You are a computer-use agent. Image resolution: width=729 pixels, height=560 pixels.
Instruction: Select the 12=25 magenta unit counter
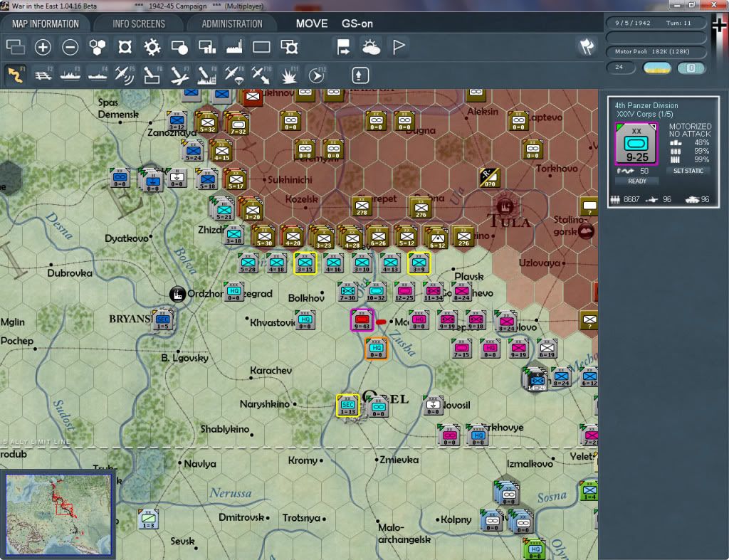[x=404, y=292]
